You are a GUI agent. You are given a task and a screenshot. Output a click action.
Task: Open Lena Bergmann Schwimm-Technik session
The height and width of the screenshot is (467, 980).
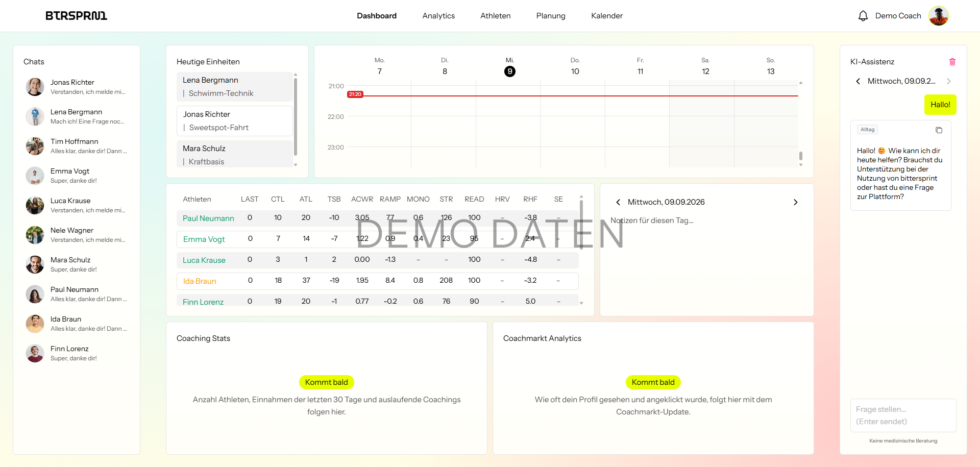[235, 87]
